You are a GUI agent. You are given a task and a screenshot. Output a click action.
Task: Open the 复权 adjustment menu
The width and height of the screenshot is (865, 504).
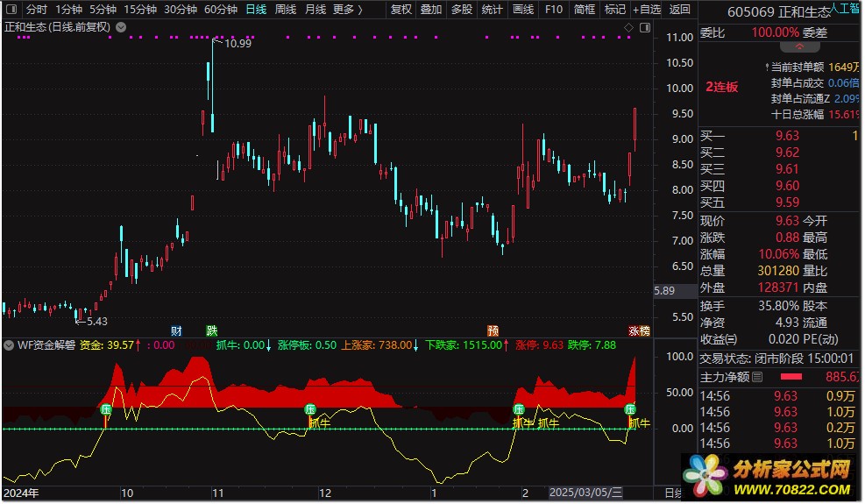pyautogui.click(x=401, y=10)
